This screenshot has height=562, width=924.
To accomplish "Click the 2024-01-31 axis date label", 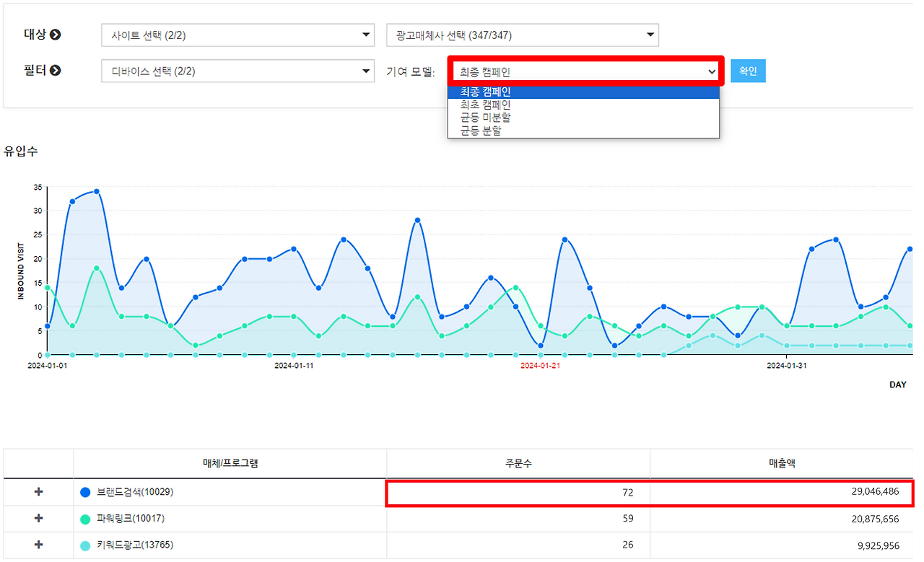I will click(x=786, y=366).
